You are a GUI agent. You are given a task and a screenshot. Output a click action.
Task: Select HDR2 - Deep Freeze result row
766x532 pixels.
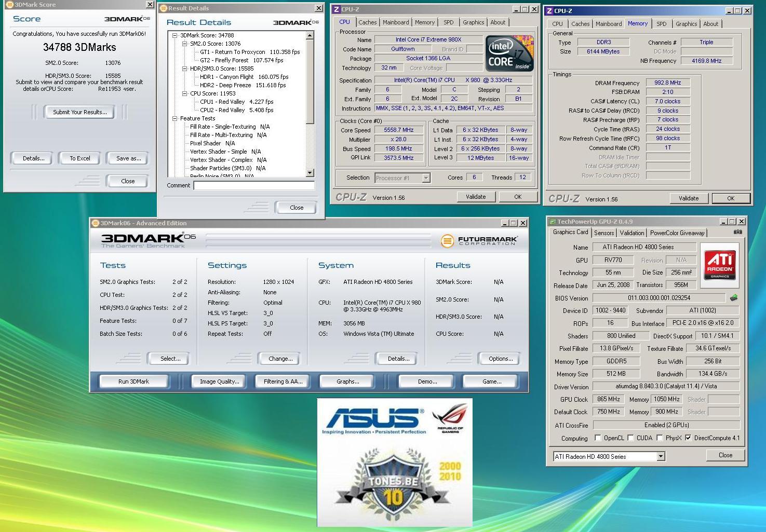[243, 85]
